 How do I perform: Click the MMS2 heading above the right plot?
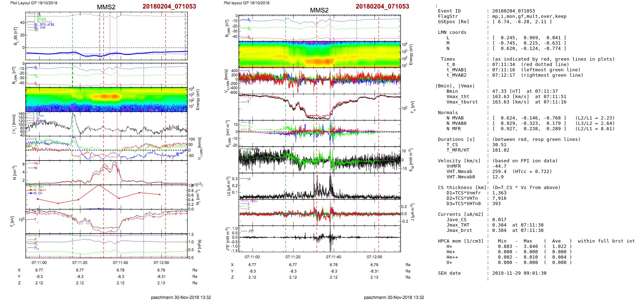tap(319, 10)
